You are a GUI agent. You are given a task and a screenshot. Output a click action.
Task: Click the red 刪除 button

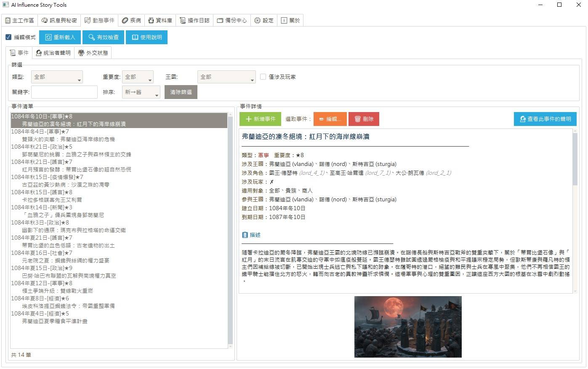(364, 119)
